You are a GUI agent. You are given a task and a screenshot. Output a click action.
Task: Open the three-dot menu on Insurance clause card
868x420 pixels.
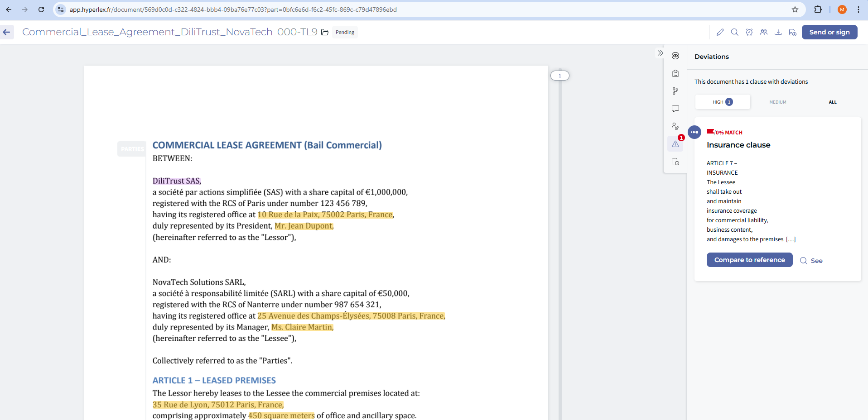(694, 132)
